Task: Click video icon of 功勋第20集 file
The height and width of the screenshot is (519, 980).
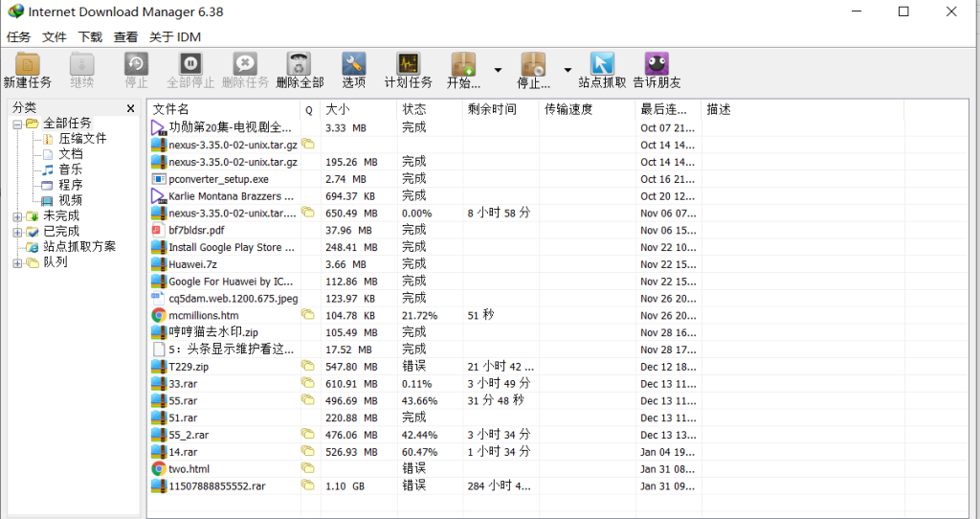Action: click(159, 128)
